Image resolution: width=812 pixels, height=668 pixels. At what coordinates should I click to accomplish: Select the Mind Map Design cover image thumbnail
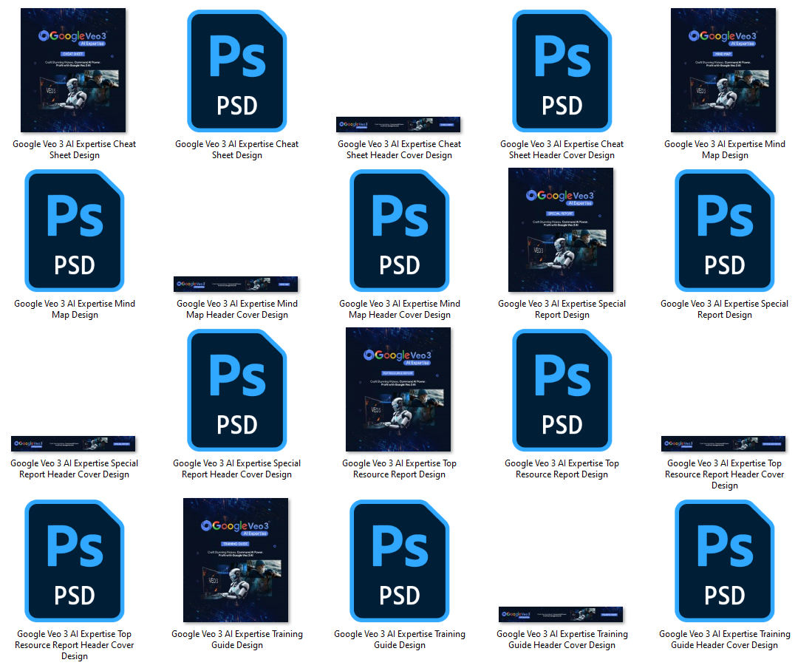point(723,70)
